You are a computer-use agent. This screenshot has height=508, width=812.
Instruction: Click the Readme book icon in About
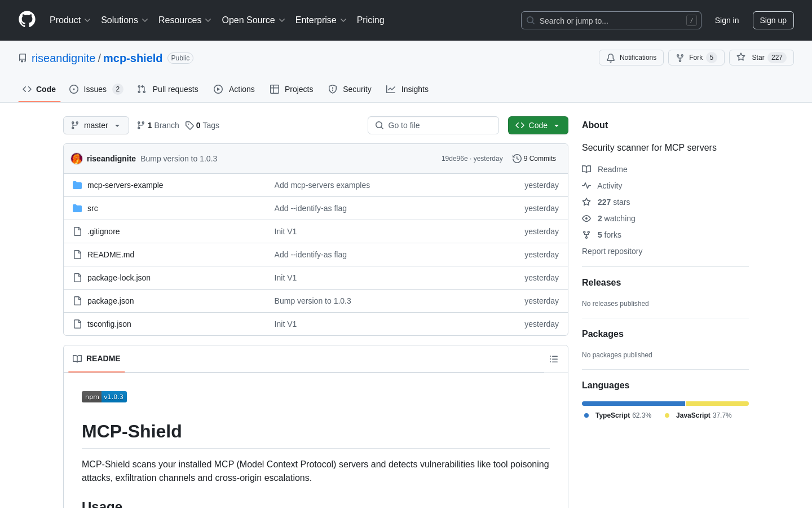[x=586, y=169]
